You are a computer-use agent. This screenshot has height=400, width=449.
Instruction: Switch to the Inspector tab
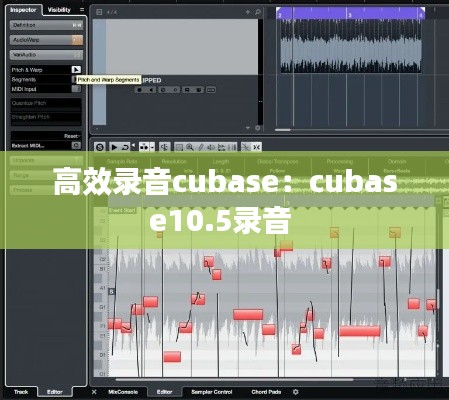coord(23,10)
